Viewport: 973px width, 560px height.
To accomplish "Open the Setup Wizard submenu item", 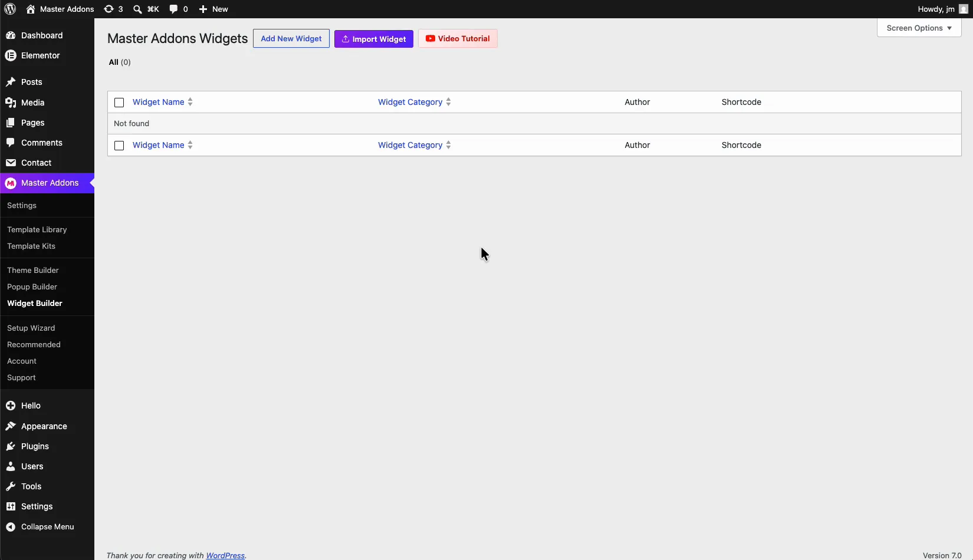I will point(31,328).
